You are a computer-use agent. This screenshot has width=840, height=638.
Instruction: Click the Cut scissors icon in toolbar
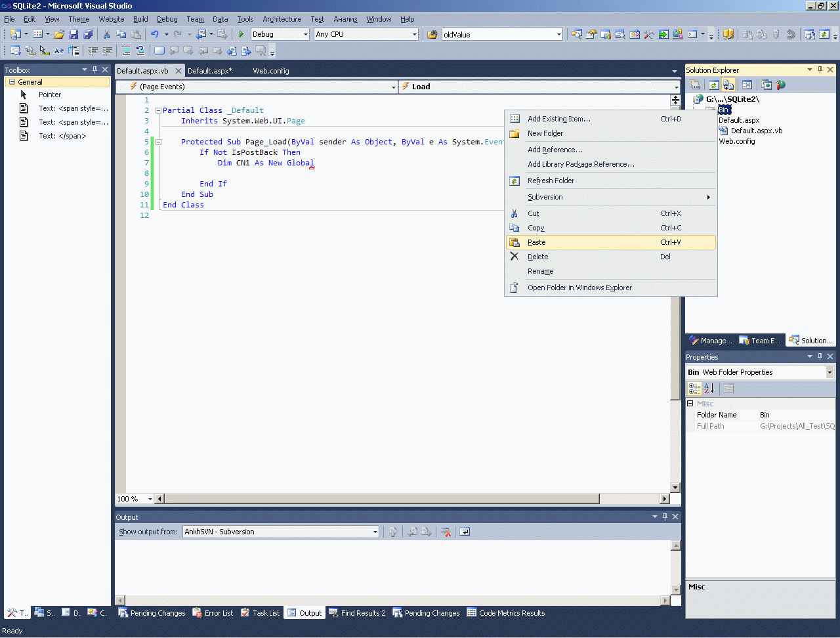[106, 34]
